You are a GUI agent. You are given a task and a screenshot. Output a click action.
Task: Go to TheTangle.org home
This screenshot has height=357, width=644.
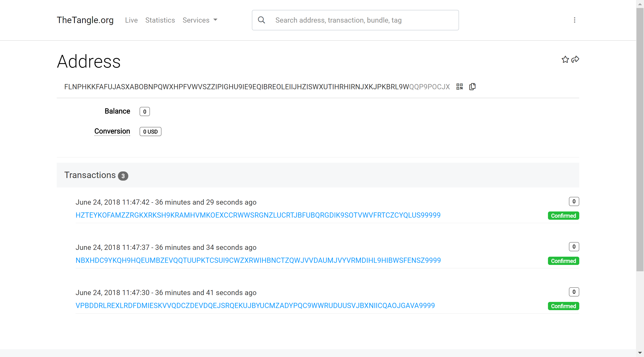(x=85, y=20)
